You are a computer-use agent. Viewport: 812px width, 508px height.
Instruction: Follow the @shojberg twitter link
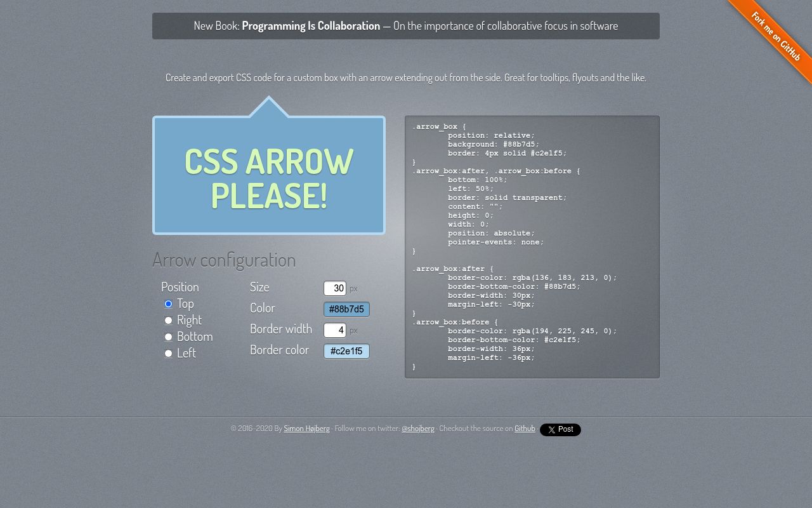coord(419,429)
